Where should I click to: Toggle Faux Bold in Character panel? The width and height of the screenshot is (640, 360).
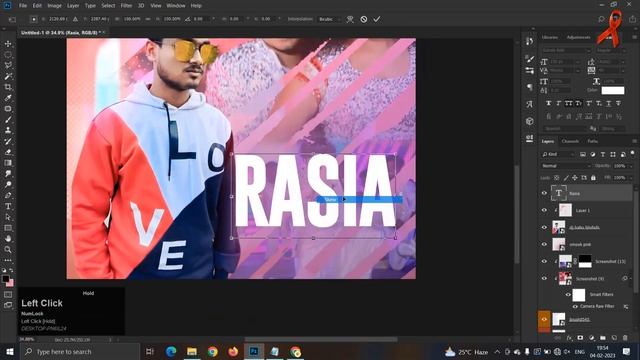coord(548,104)
